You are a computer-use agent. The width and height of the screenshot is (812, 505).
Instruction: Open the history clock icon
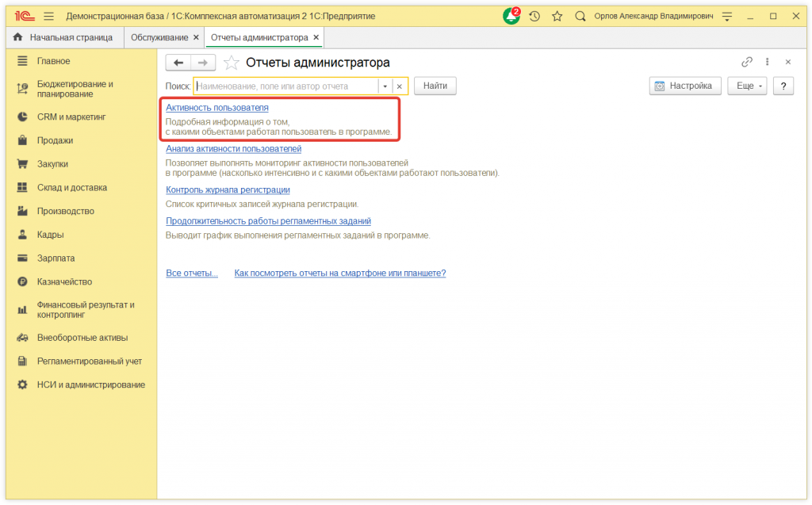pyautogui.click(x=534, y=16)
